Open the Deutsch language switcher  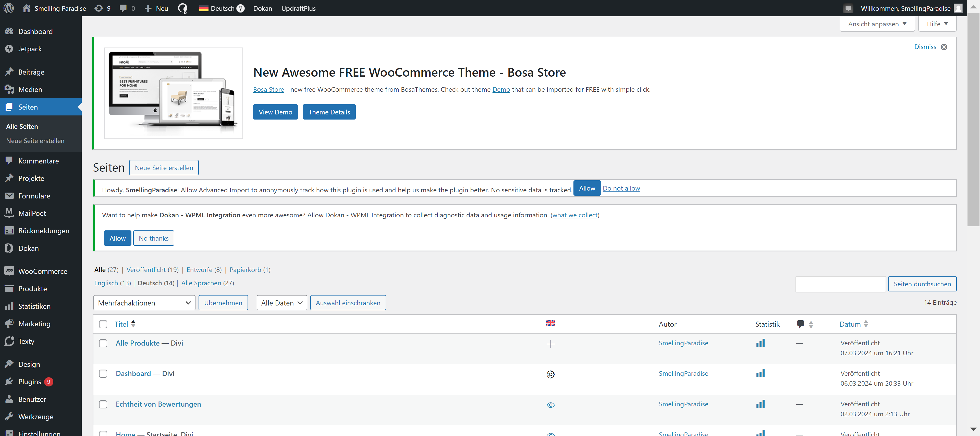[217, 8]
